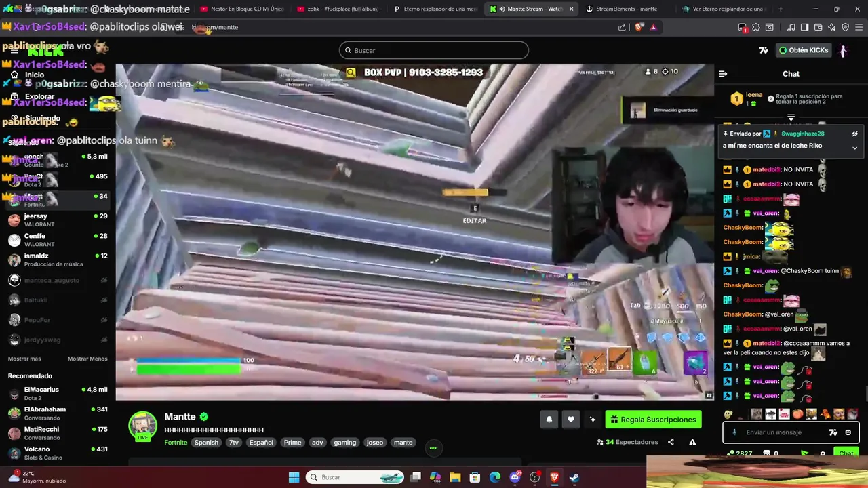Screen dimensions: 868x488
Task: Switch to the Ver Eterno resplandor tab
Action: 725,9
